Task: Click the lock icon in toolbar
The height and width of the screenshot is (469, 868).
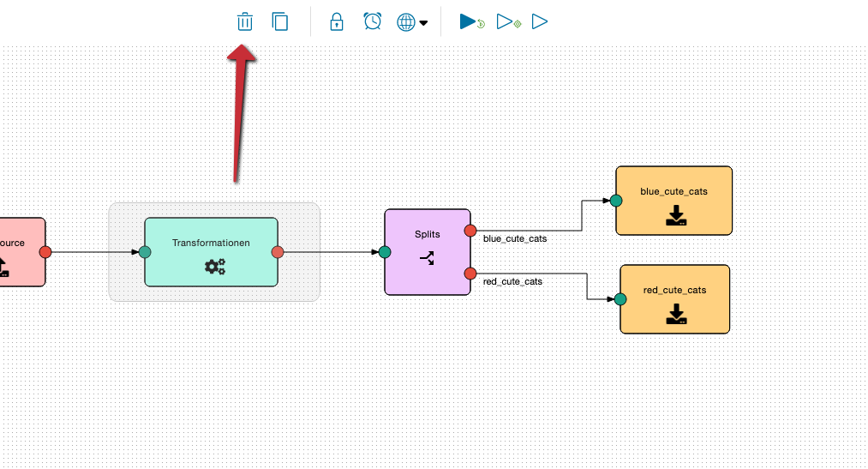Action: [x=337, y=21]
